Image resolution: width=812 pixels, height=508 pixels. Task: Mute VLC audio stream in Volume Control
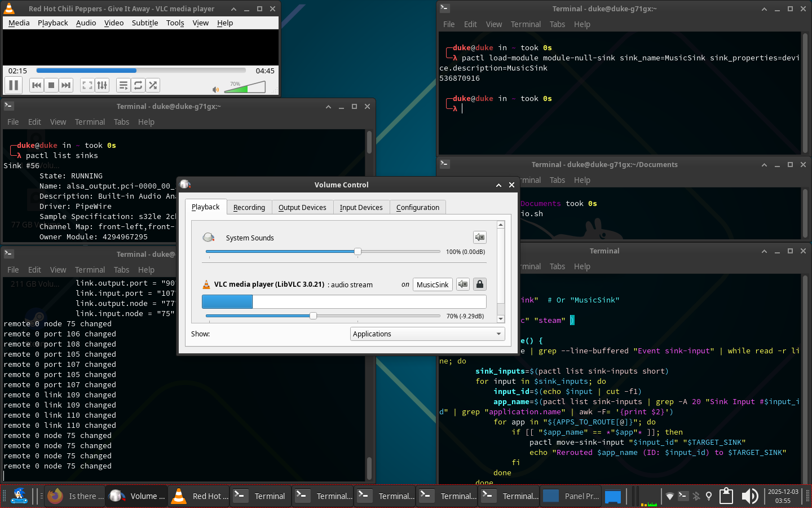pyautogui.click(x=463, y=284)
